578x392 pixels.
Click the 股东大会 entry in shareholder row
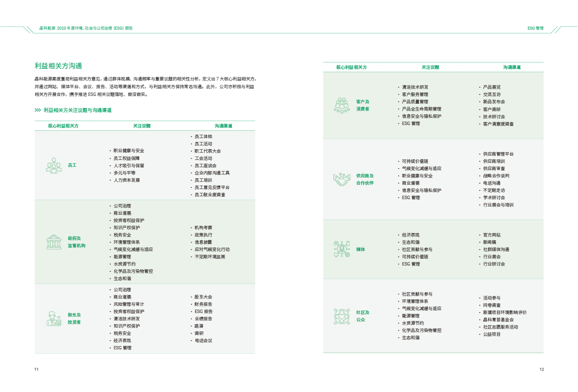coord(203,297)
